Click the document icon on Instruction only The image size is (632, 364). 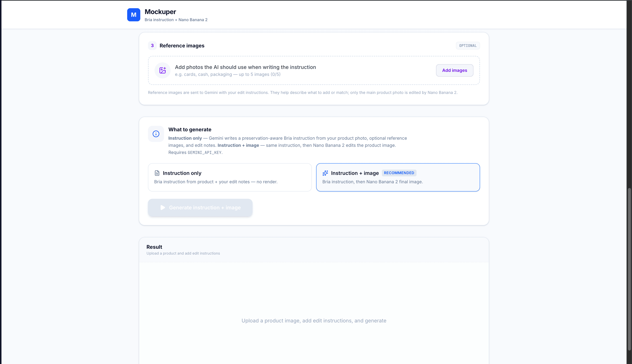[157, 173]
